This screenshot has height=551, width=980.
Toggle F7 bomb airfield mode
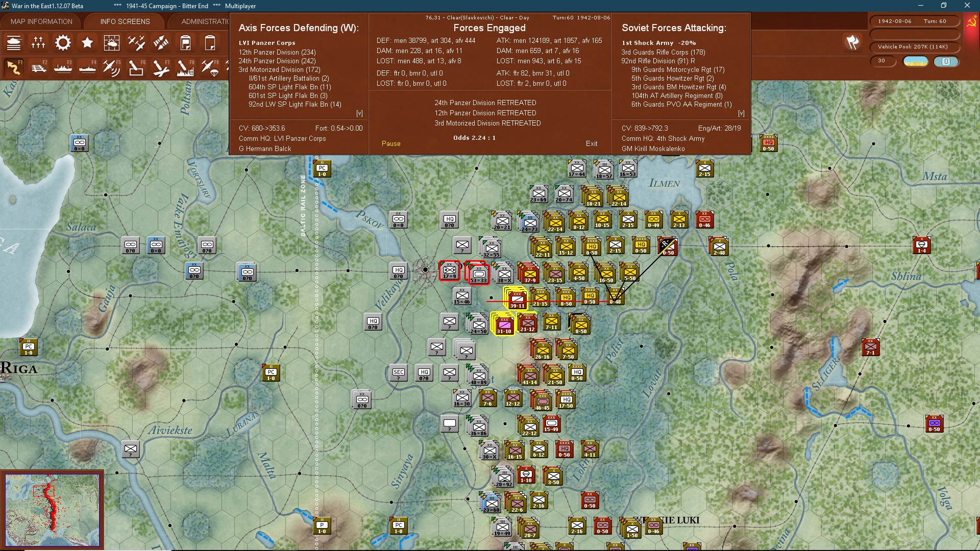pos(161,68)
